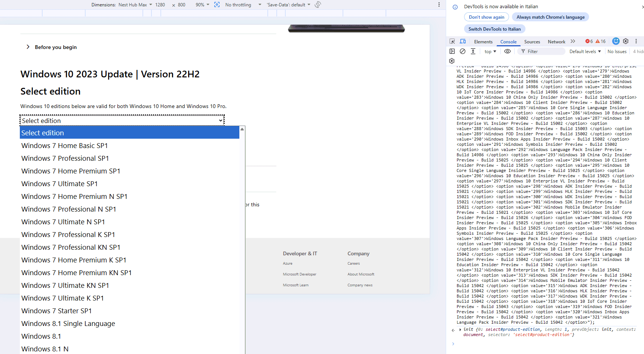Switch to the Console tab

pyautogui.click(x=508, y=42)
